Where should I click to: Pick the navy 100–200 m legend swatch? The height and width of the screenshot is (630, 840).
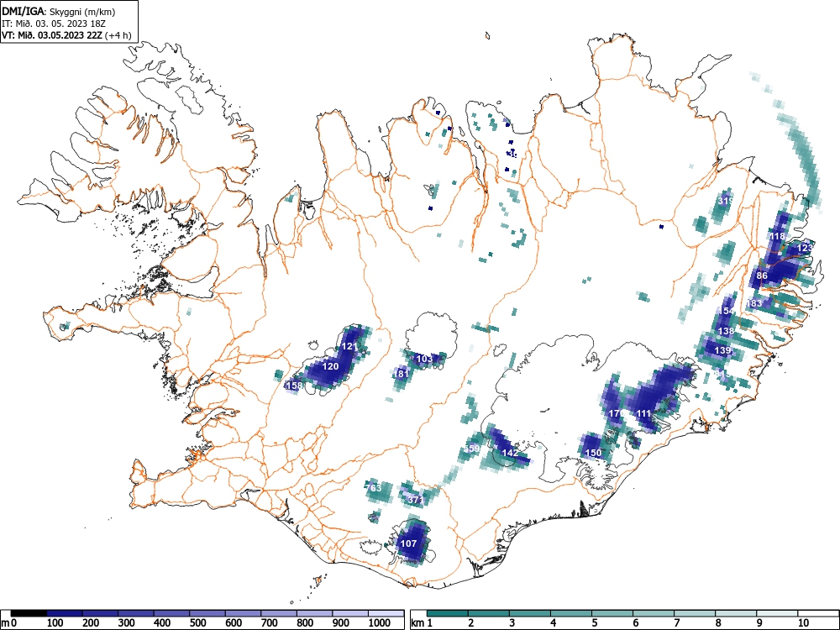click(65, 613)
